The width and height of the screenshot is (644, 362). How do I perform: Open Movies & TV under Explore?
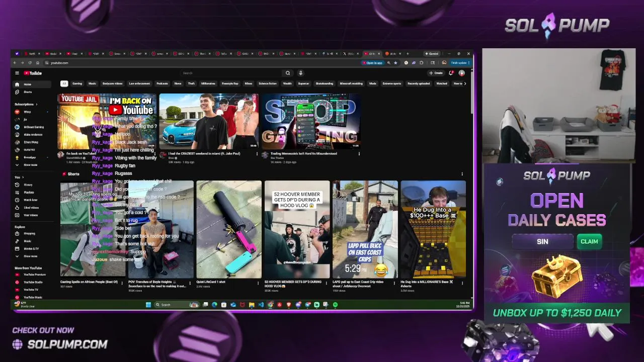pos(31,248)
